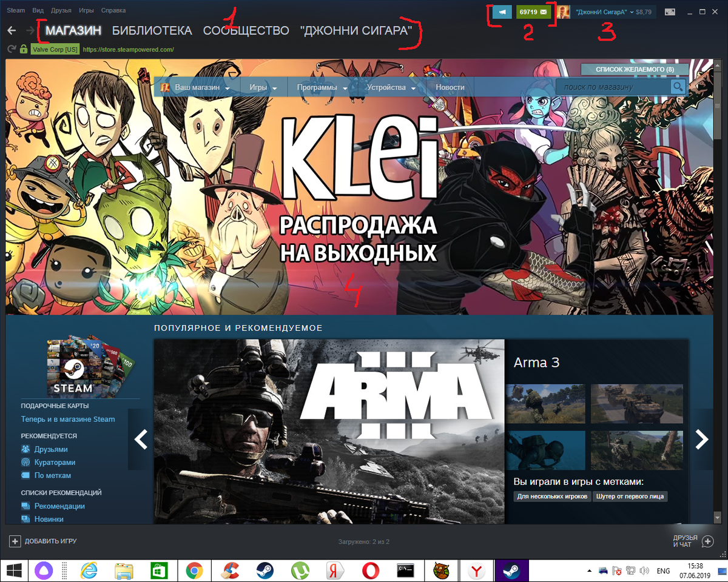Click the ENG language indicator in the tray
This screenshot has height=582, width=728.
663,570
